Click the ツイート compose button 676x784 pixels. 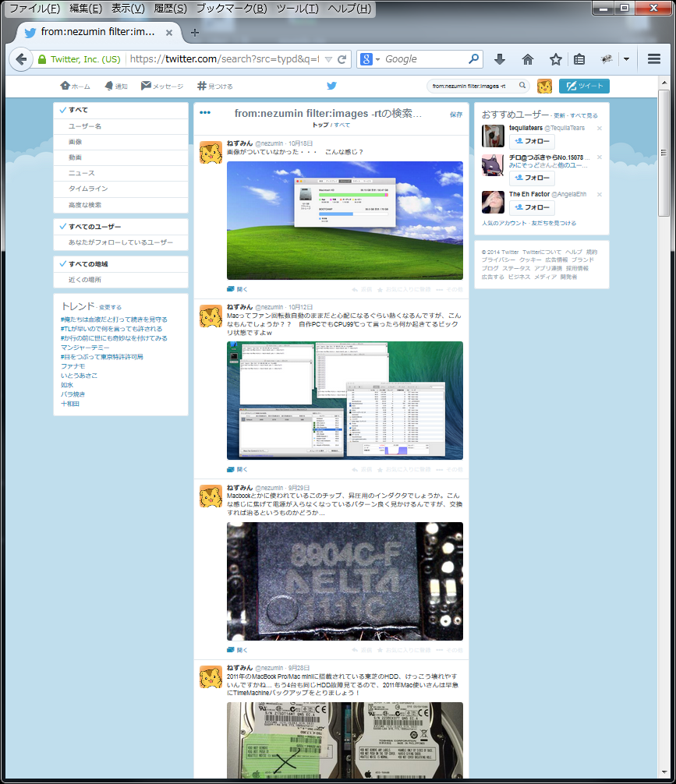[x=584, y=86]
